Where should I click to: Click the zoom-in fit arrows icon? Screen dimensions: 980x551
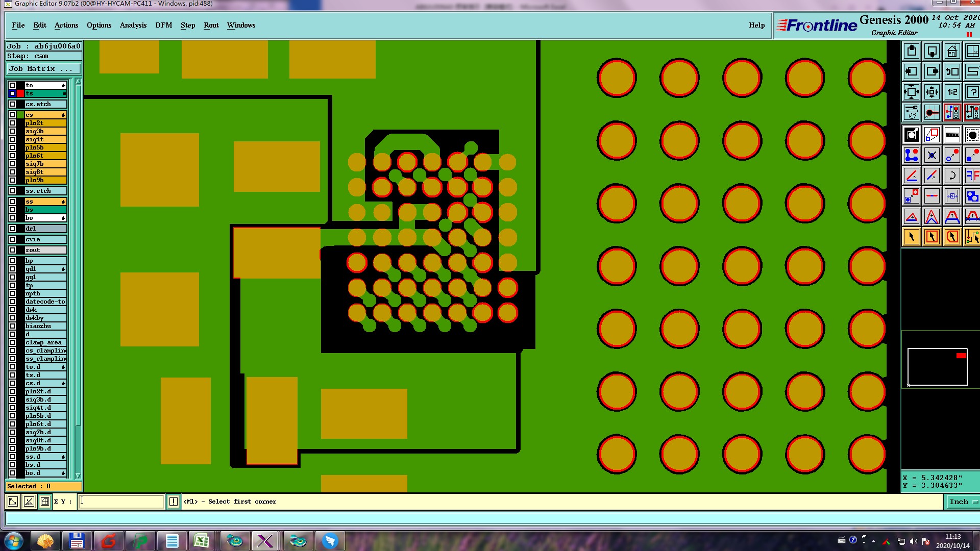(912, 92)
